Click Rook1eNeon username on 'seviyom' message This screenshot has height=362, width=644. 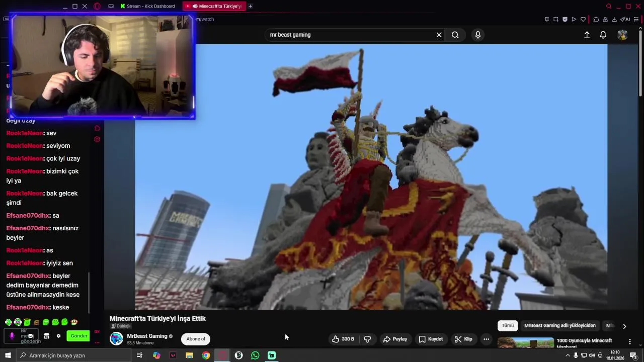click(x=24, y=146)
